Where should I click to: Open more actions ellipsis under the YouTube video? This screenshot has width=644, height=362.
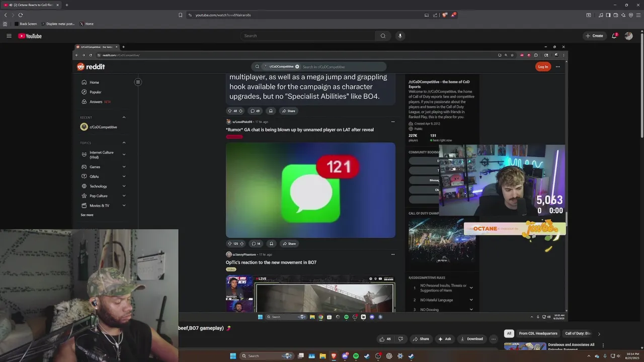pyautogui.click(x=493, y=339)
